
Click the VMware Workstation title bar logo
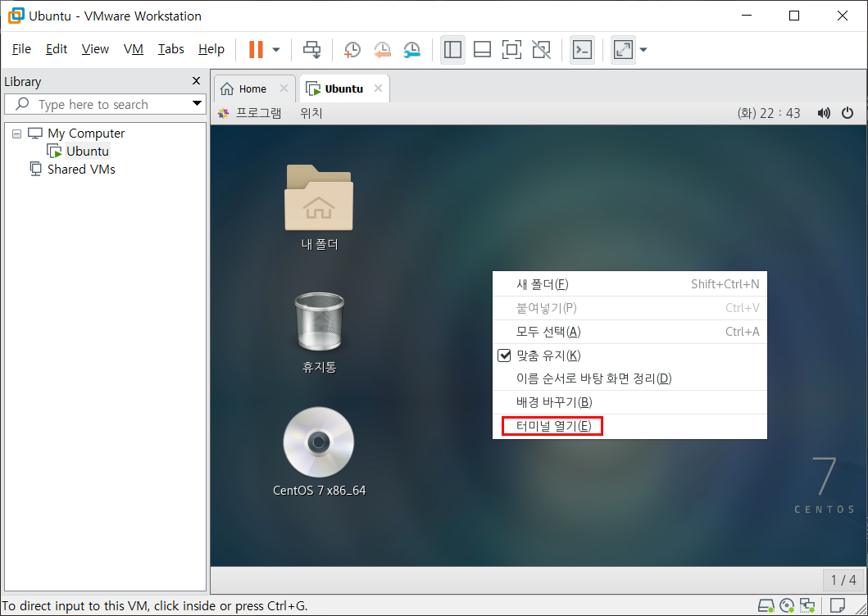(x=16, y=16)
